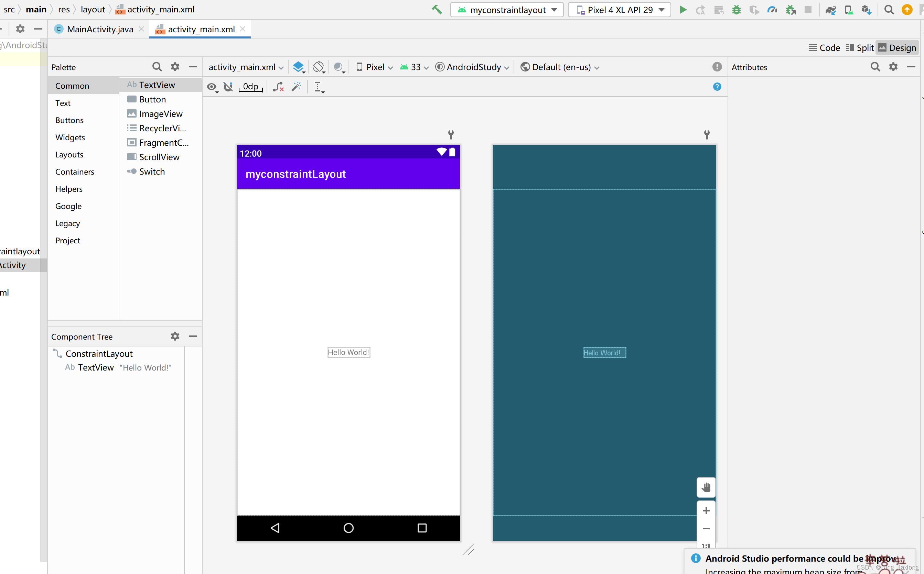Screen dimensions: 924x574
Task: Open Pixel device preview dropdown
Action: click(x=374, y=67)
